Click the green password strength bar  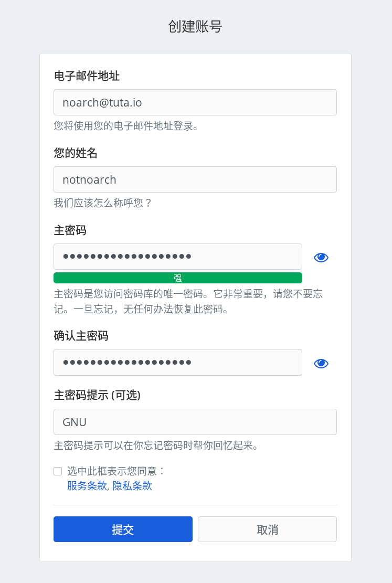(177, 278)
